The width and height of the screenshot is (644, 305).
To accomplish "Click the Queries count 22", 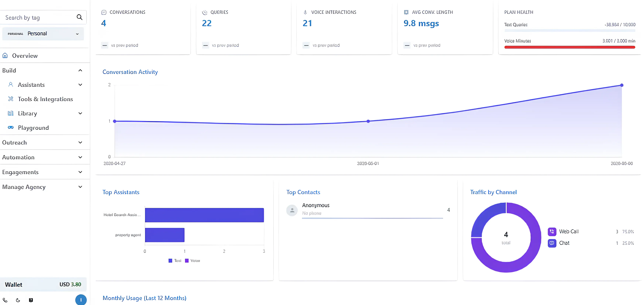I will [x=207, y=23].
